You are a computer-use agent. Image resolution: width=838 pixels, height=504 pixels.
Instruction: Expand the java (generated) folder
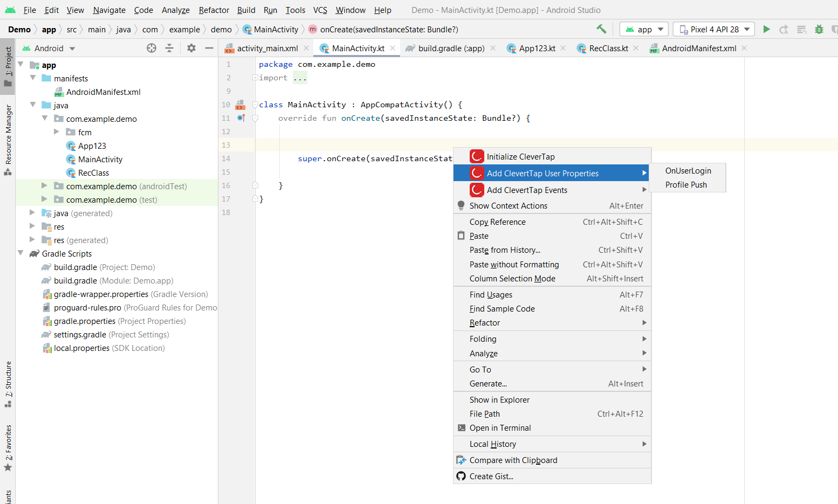click(33, 213)
